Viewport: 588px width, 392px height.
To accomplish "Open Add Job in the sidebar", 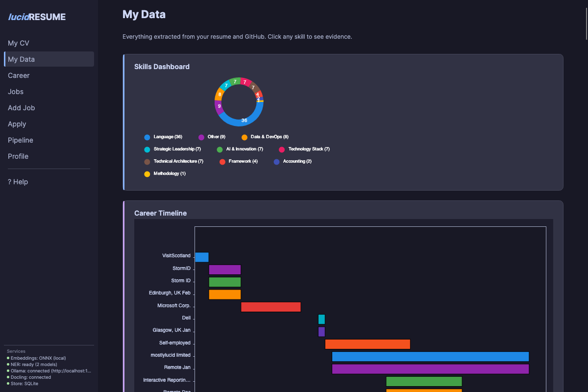I will coord(49,108).
